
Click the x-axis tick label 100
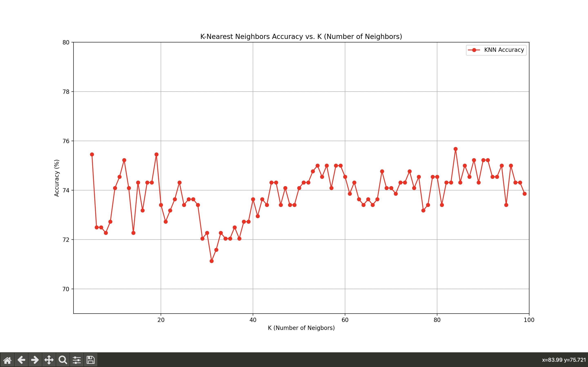[529, 320]
